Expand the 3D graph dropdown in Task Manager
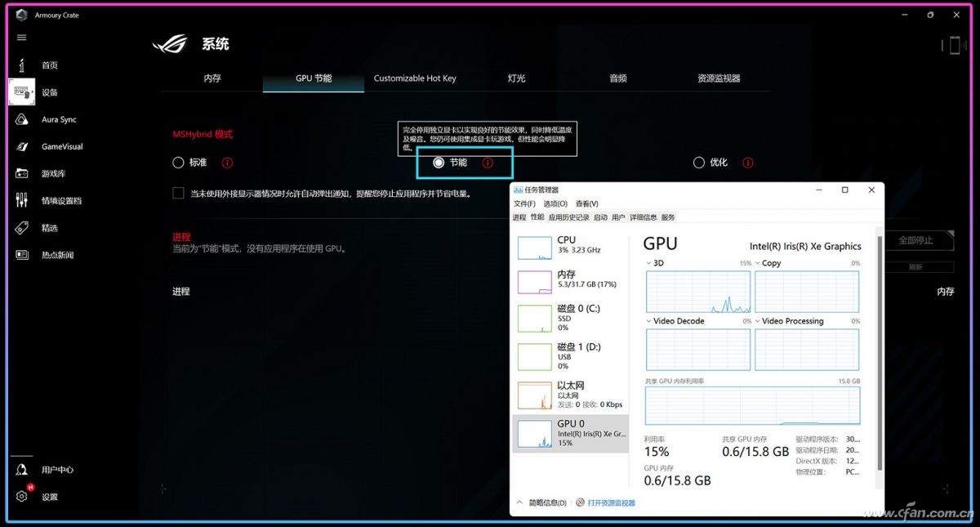 tap(649, 263)
